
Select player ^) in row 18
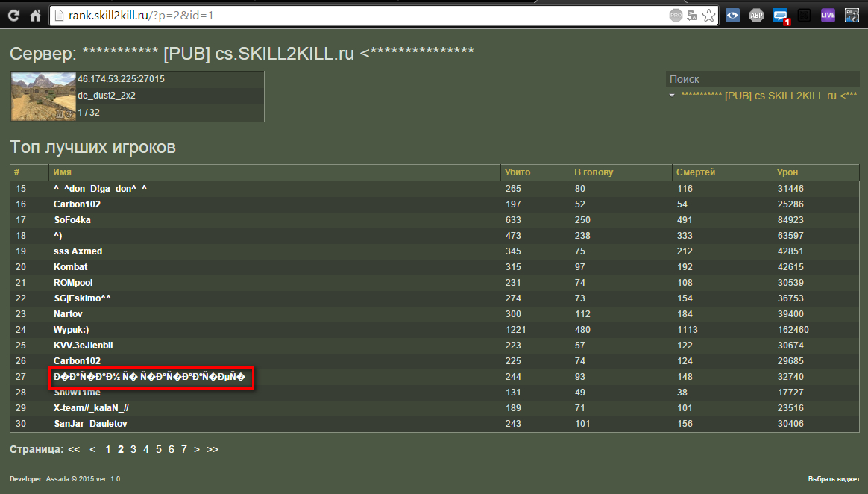pyautogui.click(x=57, y=236)
